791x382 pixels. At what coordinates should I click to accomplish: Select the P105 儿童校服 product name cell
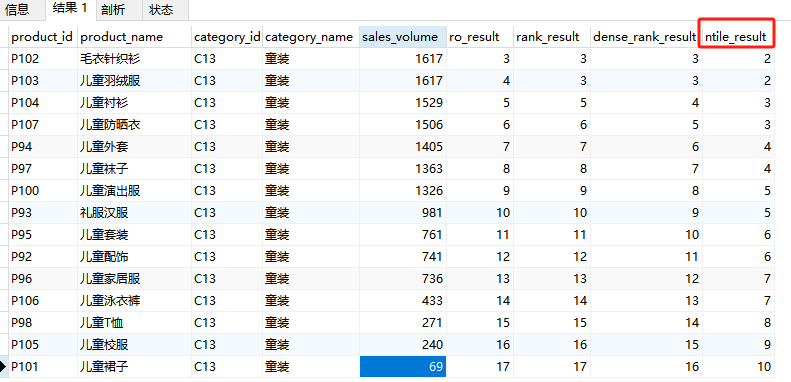pos(134,345)
